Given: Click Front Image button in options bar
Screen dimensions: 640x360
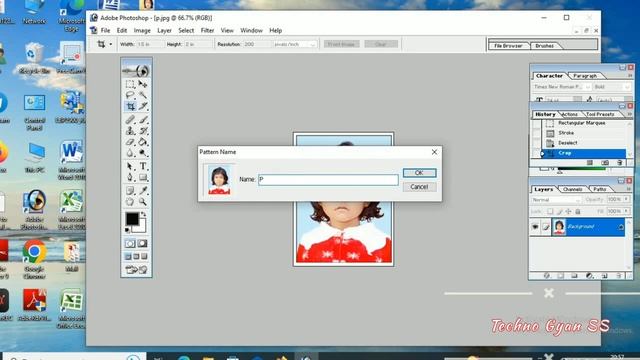Looking at the screenshot, I should click(x=341, y=44).
